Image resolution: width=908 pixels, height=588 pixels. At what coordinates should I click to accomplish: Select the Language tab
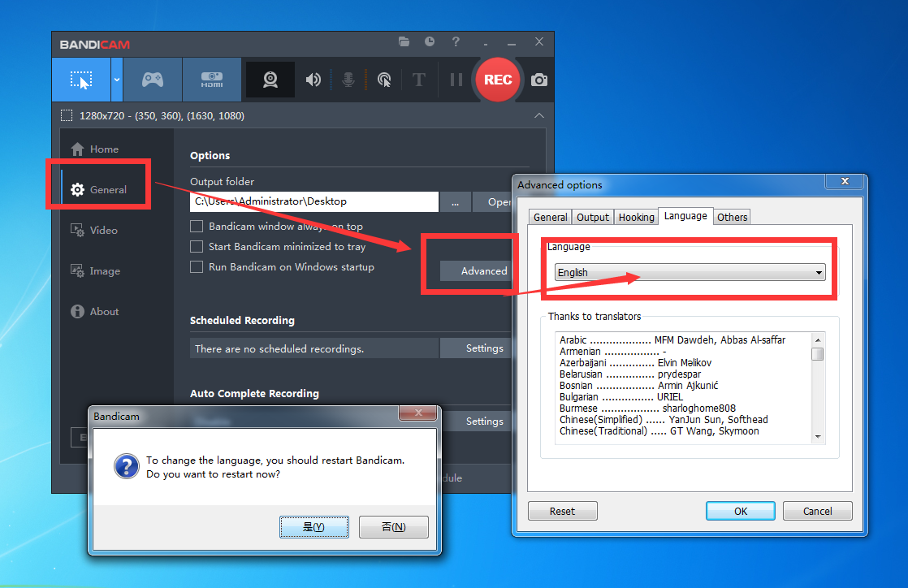click(685, 215)
